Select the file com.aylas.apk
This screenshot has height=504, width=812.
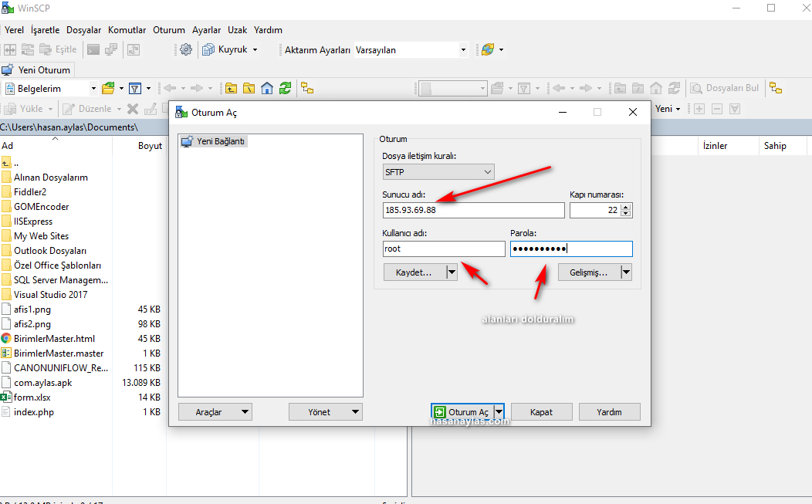(x=43, y=383)
